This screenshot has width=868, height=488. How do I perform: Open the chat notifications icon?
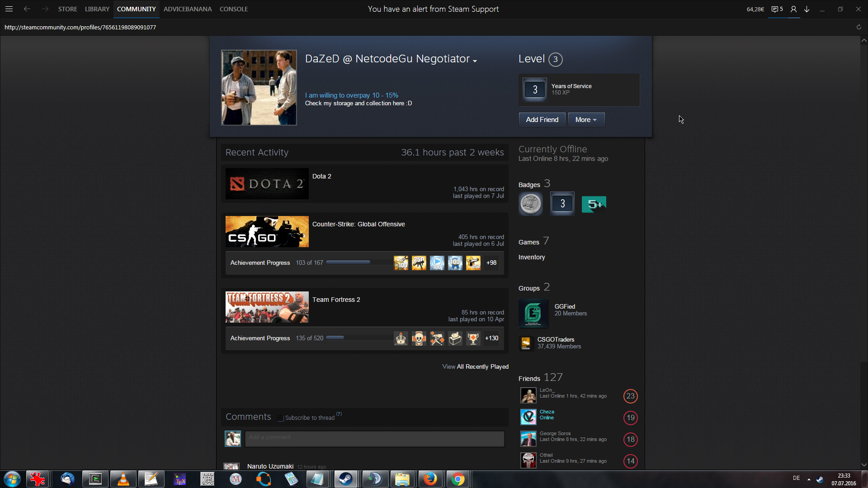(777, 9)
